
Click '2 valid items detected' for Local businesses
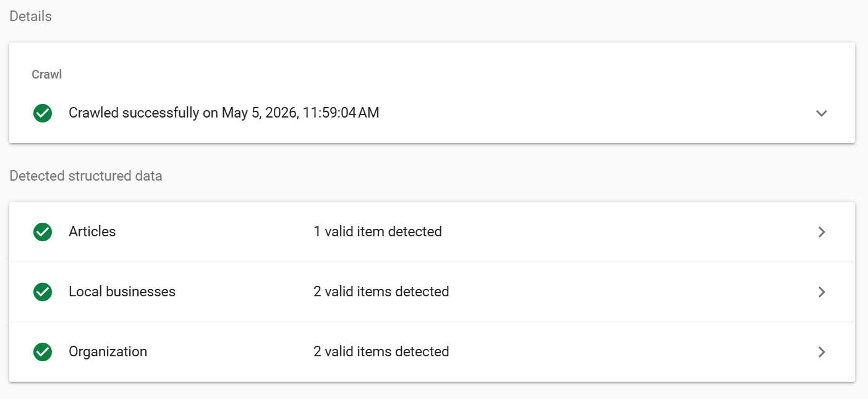381,292
